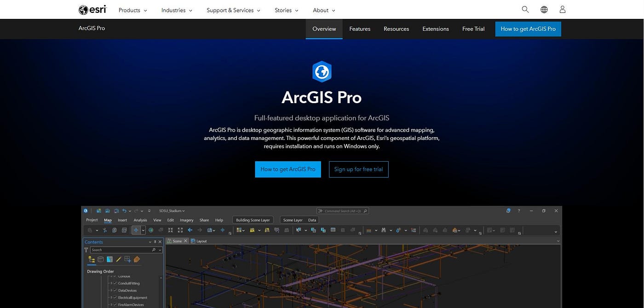Image resolution: width=644 pixels, height=308 pixels.
Task: Open the Building Scene Layer contextual tab
Action: (x=253, y=220)
